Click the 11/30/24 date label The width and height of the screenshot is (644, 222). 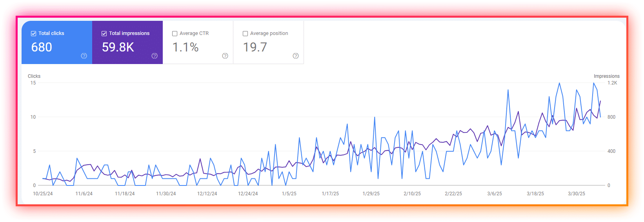(x=166, y=194)
